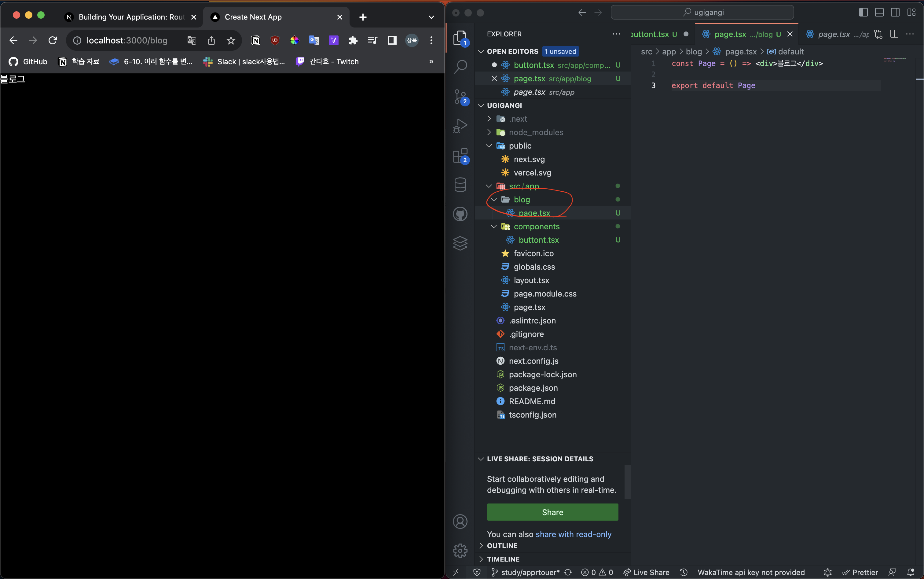Click the green Share button
The height and width of the screenshot is (579, 924).
click(x=552, y=512)
